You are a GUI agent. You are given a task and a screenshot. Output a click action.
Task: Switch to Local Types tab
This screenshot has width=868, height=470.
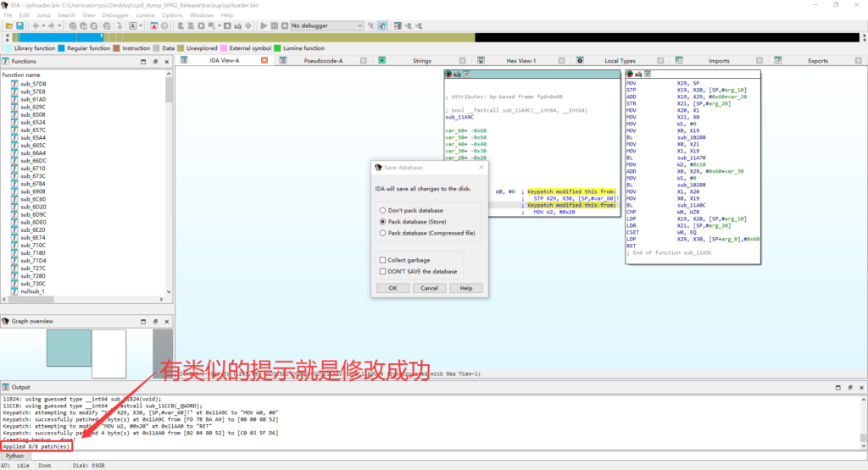click(x=620, y=61)
